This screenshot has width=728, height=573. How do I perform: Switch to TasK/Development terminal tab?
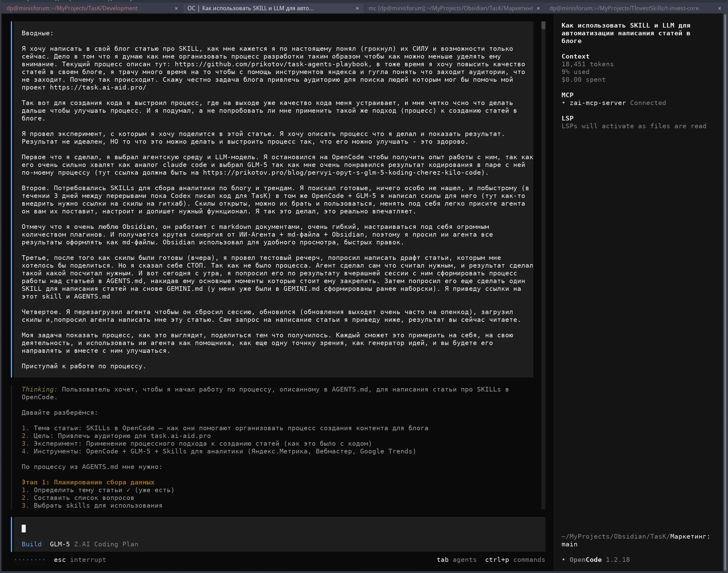pyautogui.click(x=72, y=8)
